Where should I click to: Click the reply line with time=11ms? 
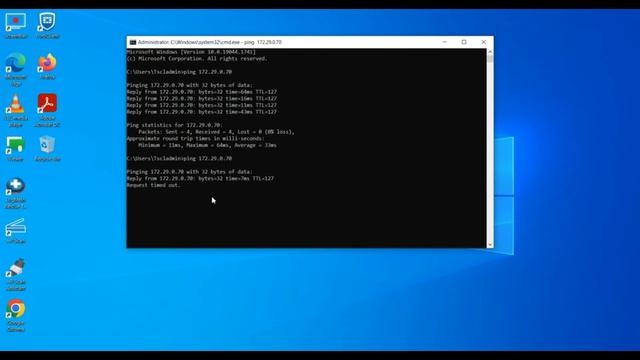tap(202, 105)
